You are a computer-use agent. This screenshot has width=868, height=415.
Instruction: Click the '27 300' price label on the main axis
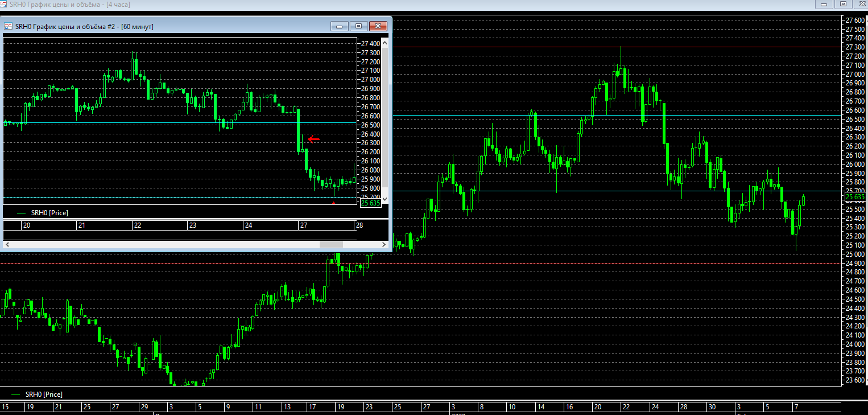[855, 47]
